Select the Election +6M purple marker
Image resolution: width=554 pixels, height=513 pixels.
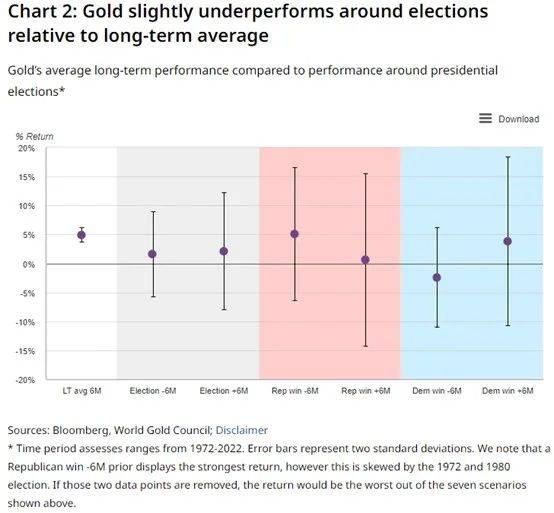224,251
